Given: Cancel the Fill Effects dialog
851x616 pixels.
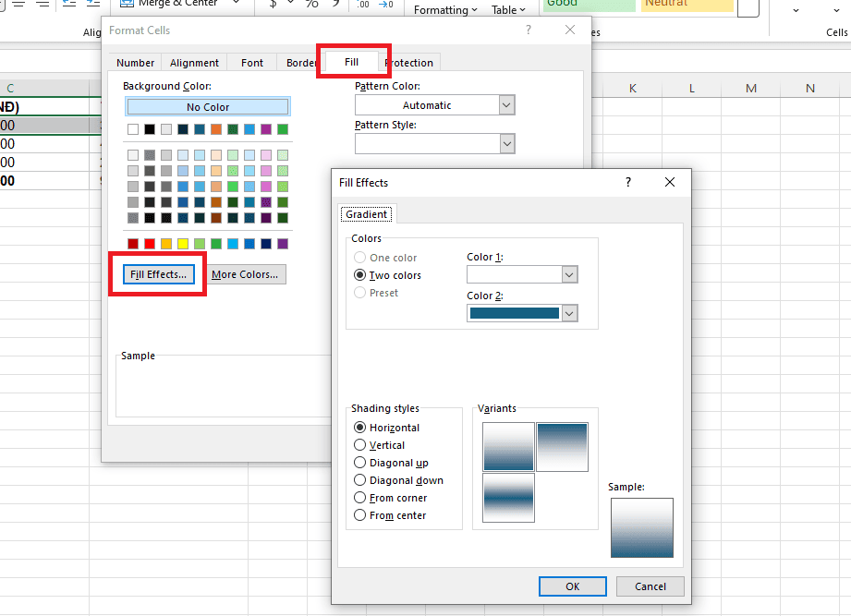Looking at the screenshot, I should point(650,586).
